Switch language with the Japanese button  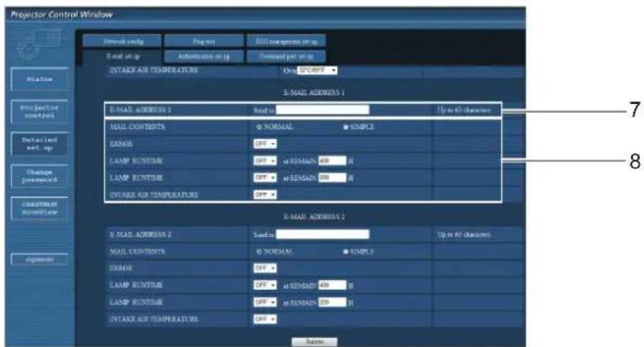[x=39, y=259]
